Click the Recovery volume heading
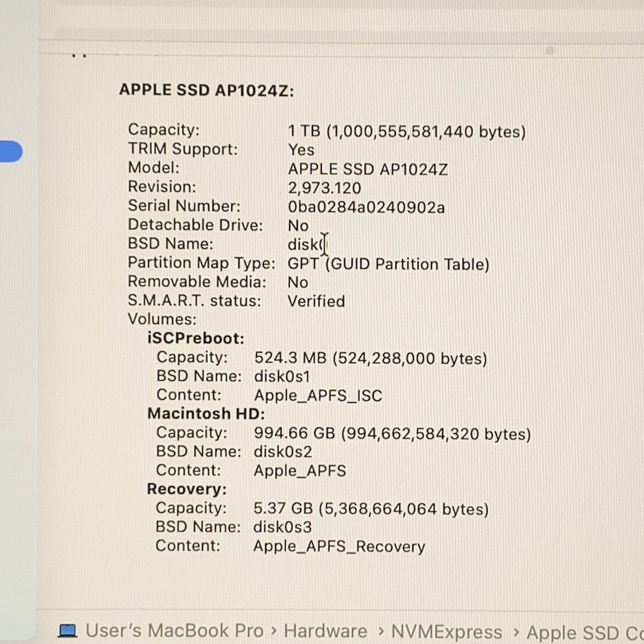Viewport: 644px width, 644px height. click(x=187, y=489)
